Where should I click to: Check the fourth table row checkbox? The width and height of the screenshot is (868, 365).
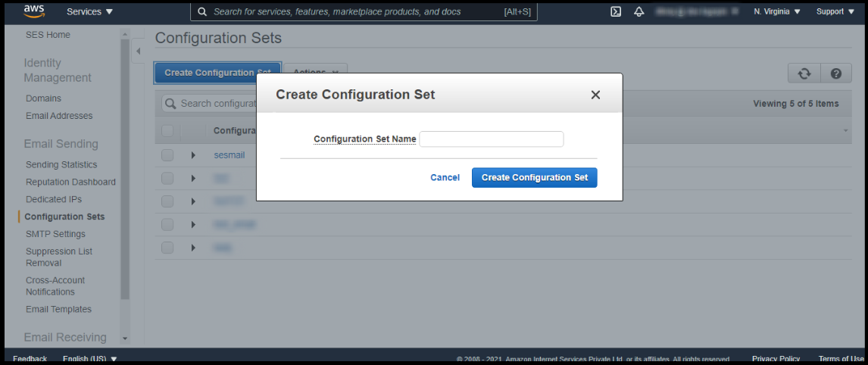pyautogui.click(x=167, y=224)
